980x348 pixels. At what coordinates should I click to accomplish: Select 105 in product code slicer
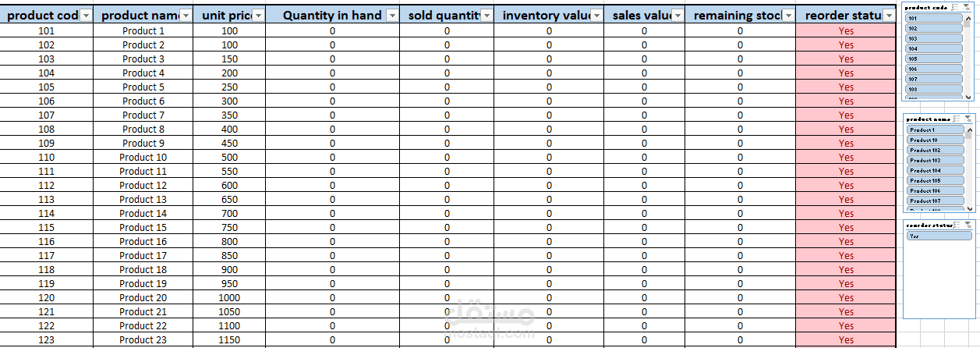933,59
